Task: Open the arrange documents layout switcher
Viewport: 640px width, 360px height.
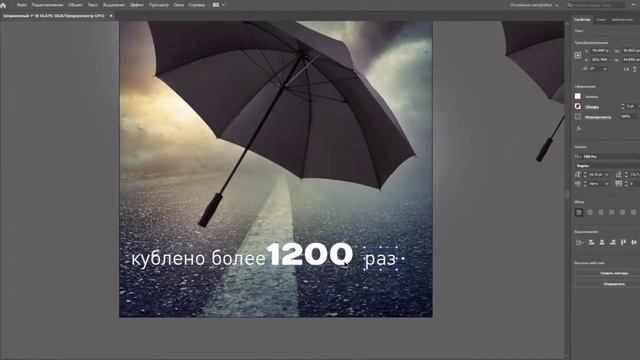Action: 218,5
